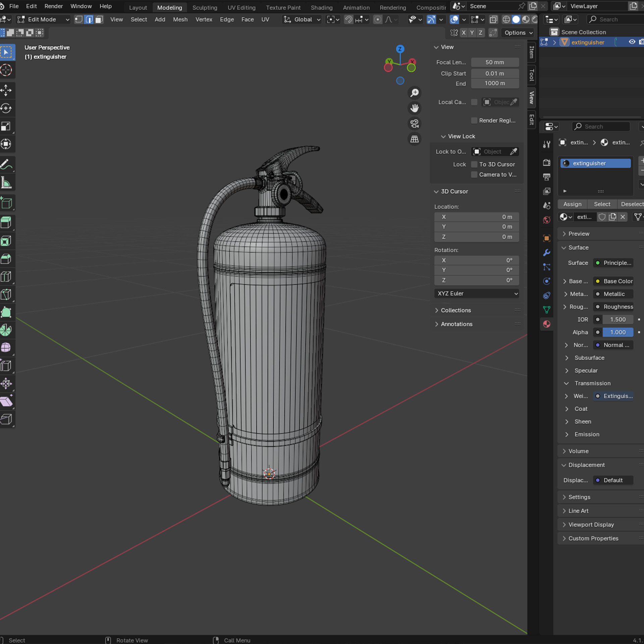644x644 pixels.
Task: Open the Tool sidebar tab
Action: 532,75
